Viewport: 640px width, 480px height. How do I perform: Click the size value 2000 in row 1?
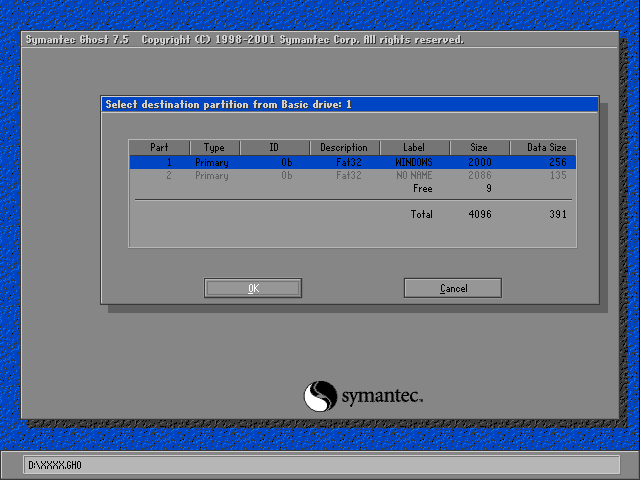click(x=480, y=162)
